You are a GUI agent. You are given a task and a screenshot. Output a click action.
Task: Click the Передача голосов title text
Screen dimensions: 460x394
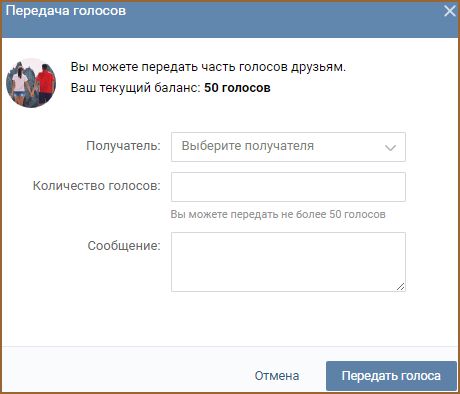66,11
